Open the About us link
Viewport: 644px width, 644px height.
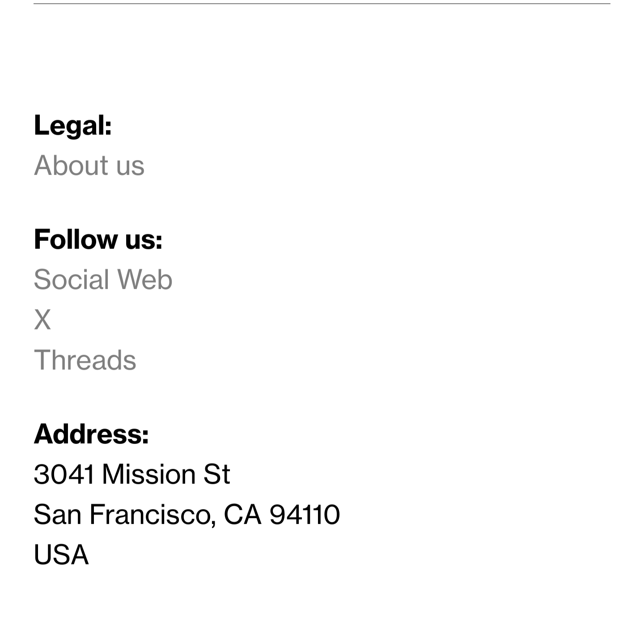point(89,165)
